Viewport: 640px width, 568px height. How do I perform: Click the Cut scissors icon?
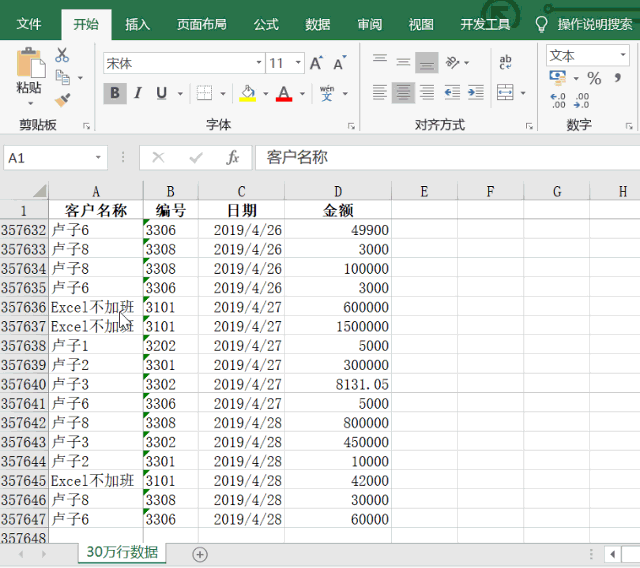coord(62,55)
